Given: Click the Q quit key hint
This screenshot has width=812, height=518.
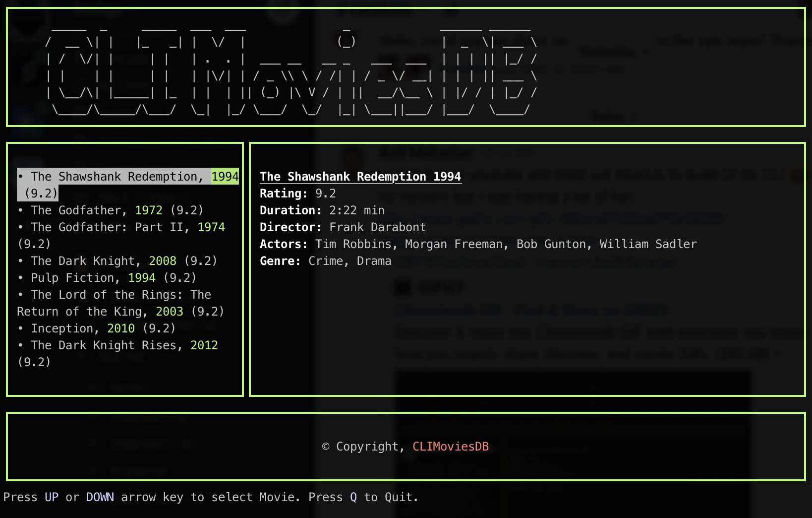Looking at the screenshot, I should [353, 497].
